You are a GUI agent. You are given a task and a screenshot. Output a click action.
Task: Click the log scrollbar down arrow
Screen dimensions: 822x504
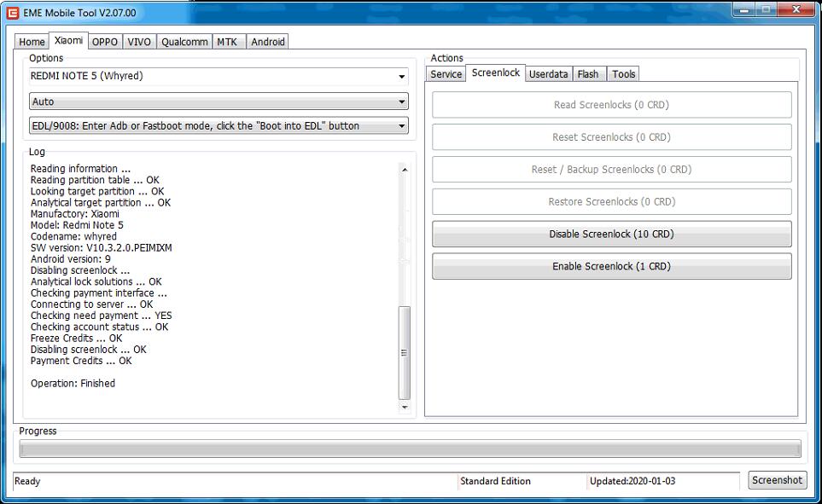[405, 407]
